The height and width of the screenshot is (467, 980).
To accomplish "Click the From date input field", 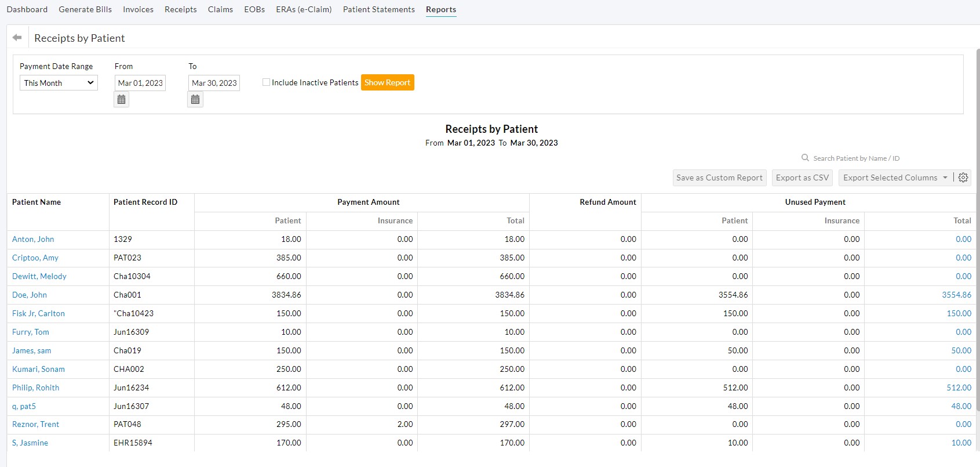I will [140, 83].
